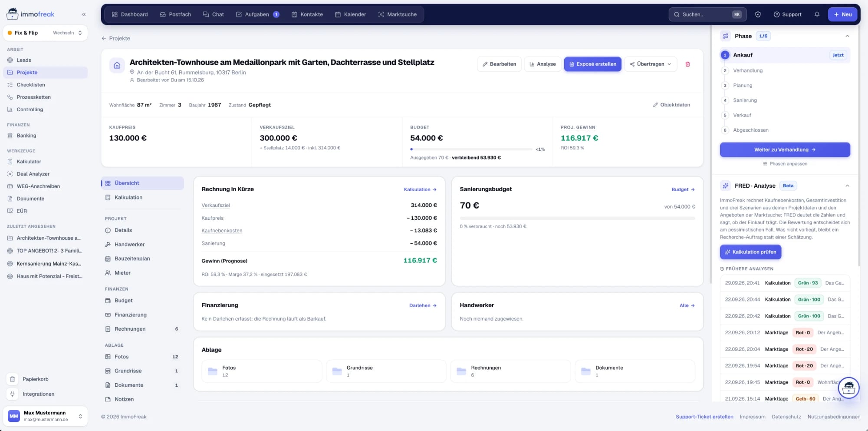The image size is (868, 431).
Task: Collapse the FRED Analyse panel
Action: (x=847, y=186)
